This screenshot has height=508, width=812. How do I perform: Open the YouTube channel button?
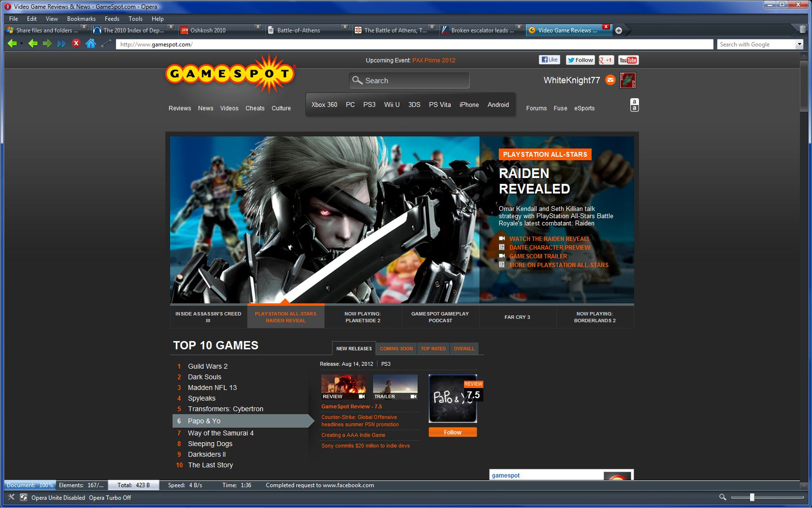pos(628,60)
